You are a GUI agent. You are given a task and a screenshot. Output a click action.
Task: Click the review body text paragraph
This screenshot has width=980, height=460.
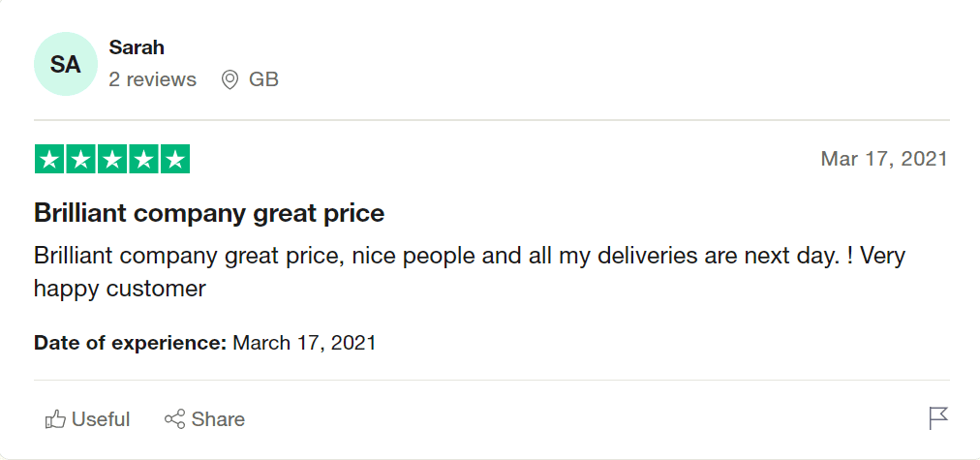coord(469,272)
